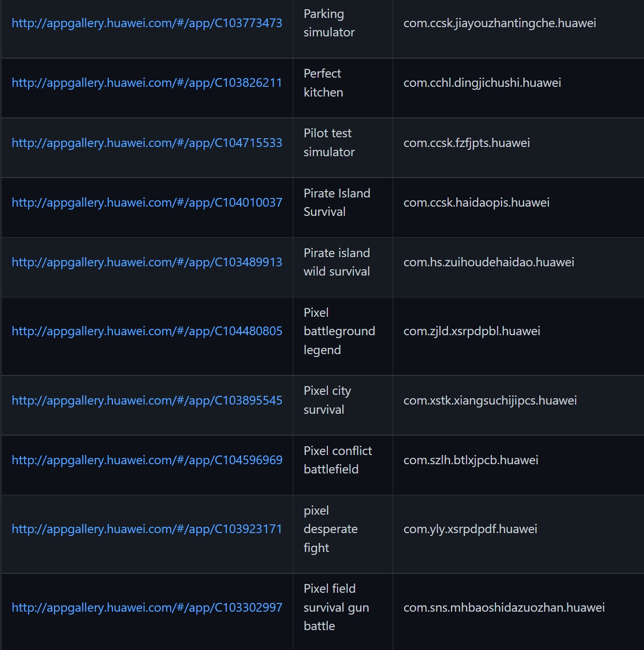
Task: Select the com.ccsk.haidaopis.huawei package text
Action: click(x=476, y=202)
